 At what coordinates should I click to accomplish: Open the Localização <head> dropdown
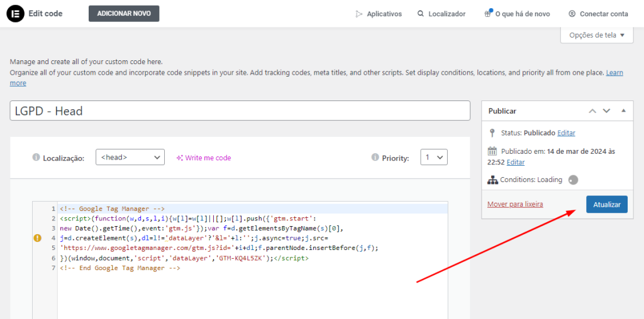tap(130, 157)
